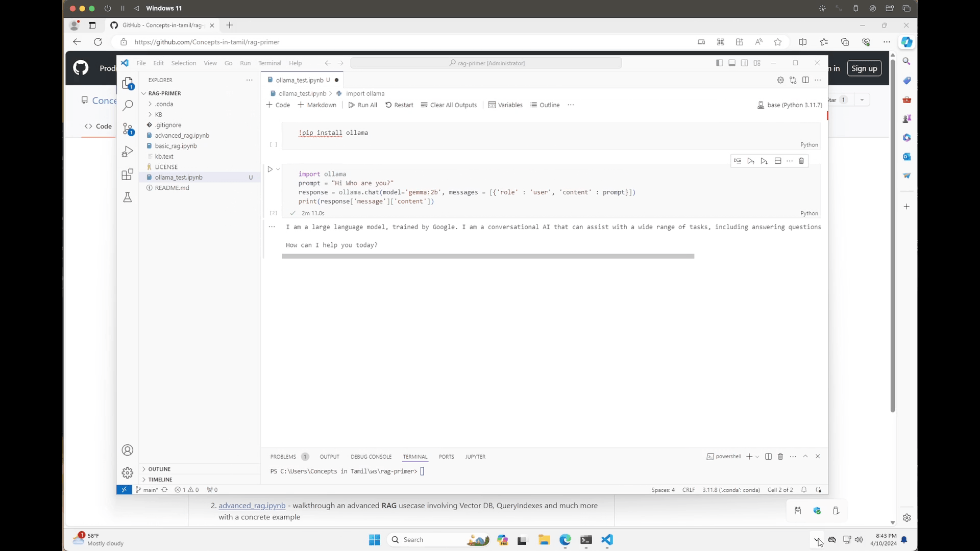
Task: Delete the cell with trash icon
Action: coord(801,161)
